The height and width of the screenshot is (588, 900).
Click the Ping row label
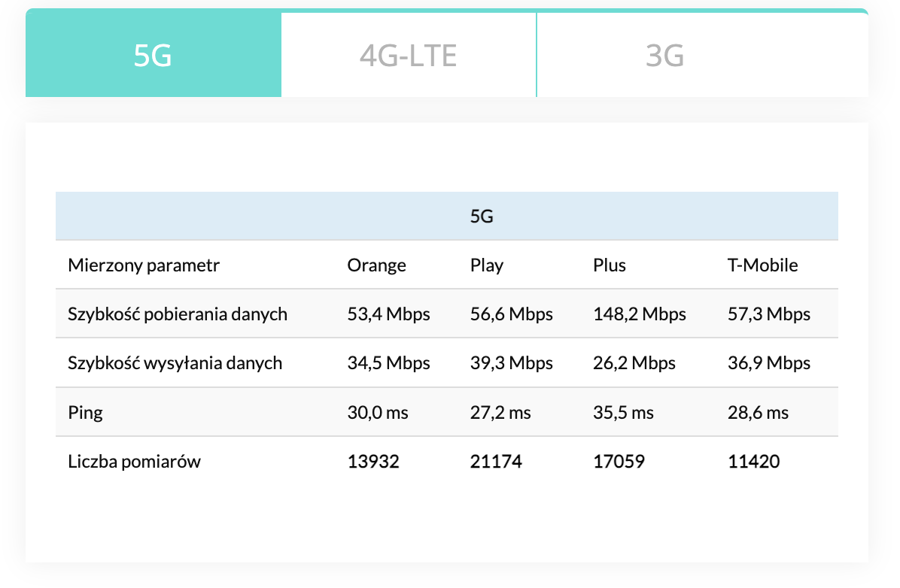(x=85, y=413)
